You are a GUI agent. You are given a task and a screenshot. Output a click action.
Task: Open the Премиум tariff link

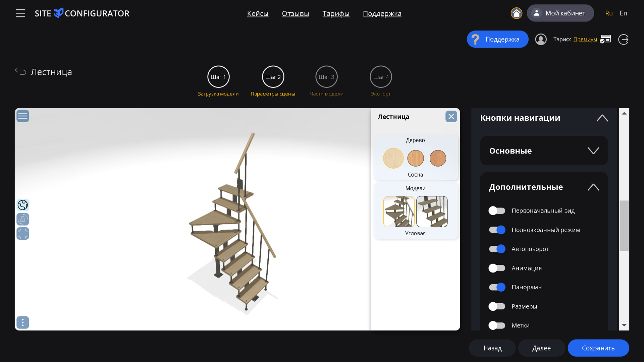point(585,40)
